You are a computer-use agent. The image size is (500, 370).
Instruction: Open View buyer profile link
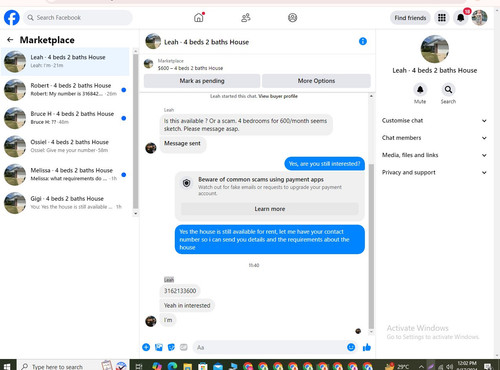pyautogui.click(x=278, y=96)
